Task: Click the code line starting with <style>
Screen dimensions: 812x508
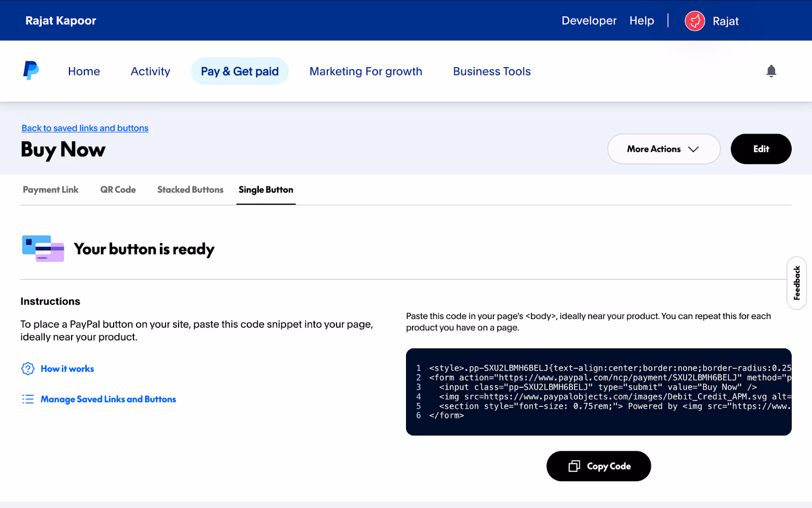Action: click(610, 368)
